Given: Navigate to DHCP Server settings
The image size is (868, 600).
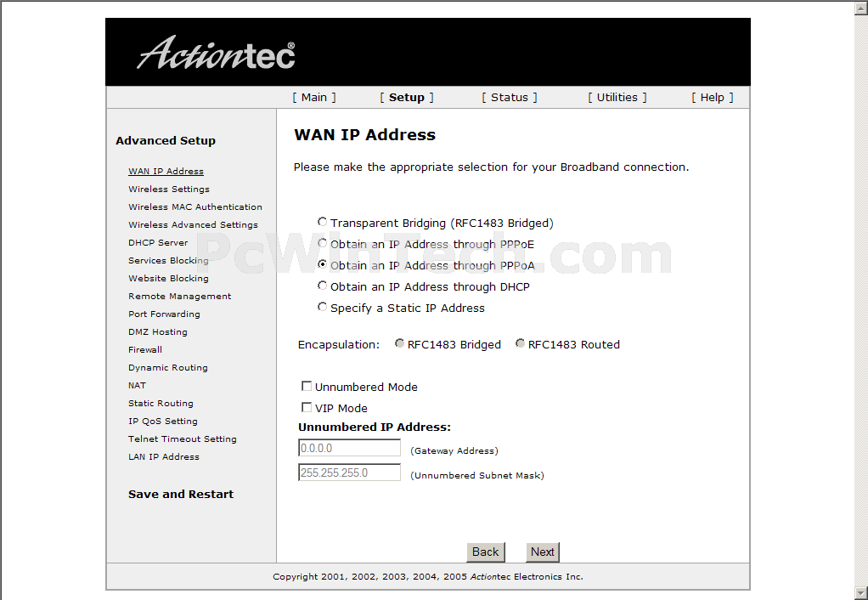Looking at the screenshot, I should click(x=158, y=243).
